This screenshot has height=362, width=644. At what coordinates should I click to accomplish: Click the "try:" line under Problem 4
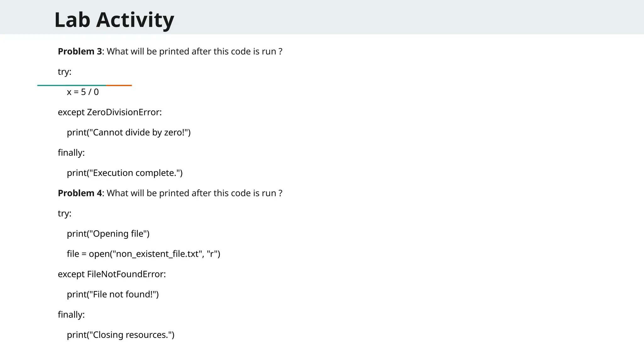point(64,214)
